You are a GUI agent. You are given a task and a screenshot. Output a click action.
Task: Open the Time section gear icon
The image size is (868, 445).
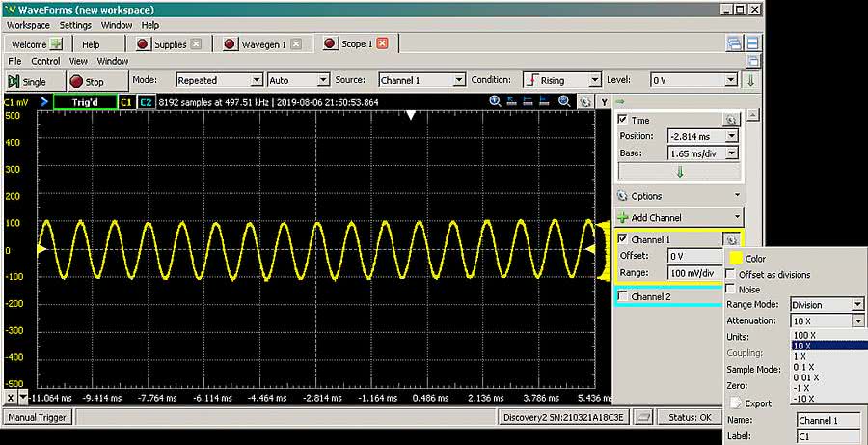[x=731, y=120]
